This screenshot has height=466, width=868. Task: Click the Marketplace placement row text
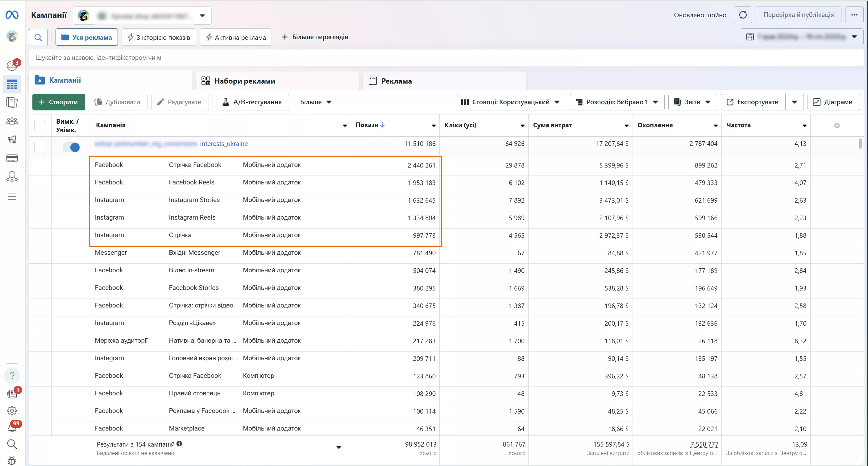pyautogui.click(x=186, y=428)
